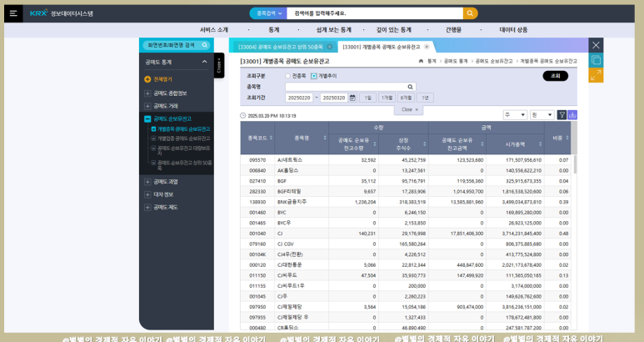
Task: Open 공매도 순보유잔고 대량보유자 sidebar item
Action: click(183, 150)
